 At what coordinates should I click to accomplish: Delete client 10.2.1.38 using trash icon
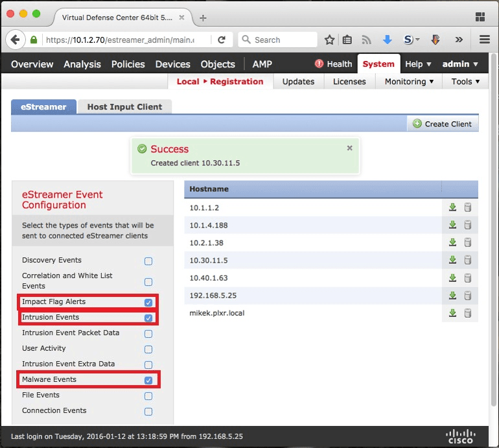click(467, 242)
